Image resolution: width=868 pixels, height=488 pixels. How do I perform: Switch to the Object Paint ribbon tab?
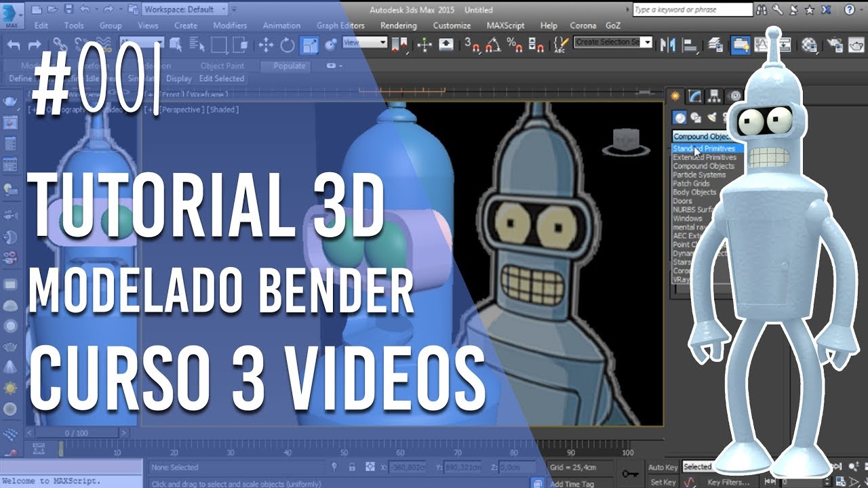222,66
